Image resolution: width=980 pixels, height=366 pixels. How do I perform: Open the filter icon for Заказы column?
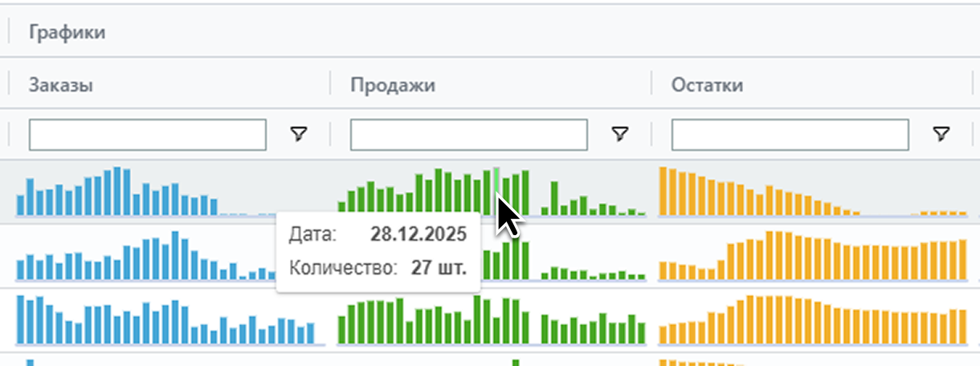[x=299, y=135]
